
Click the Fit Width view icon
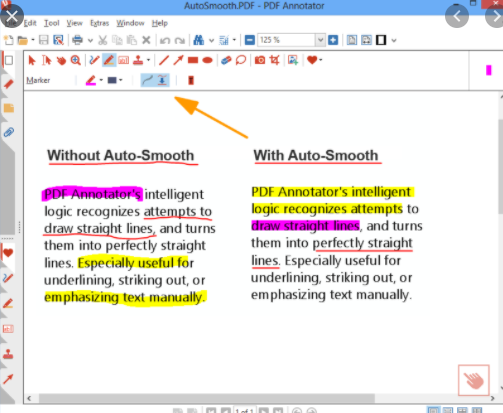coord(366,40)
